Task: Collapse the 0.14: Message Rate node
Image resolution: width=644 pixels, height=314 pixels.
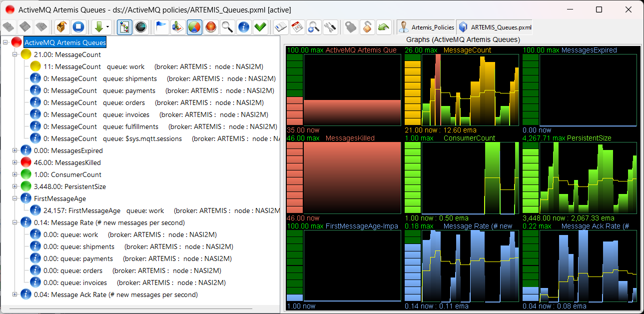Action: pyautogui.click(x=15, y=222)
